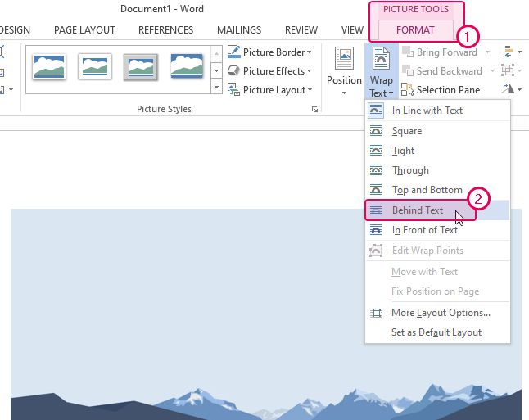Open the Position picture button

click(x=344, y=71)
